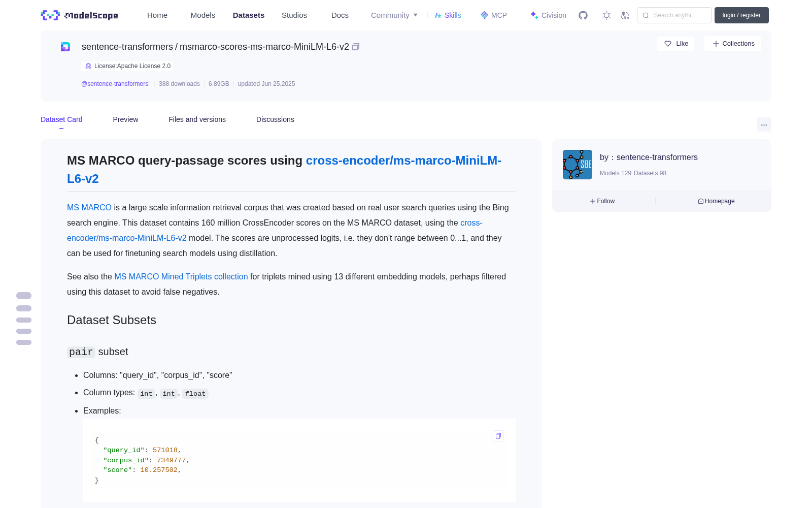
Task: Open MS MARCO Mined Triplets collection link
Action: pyautogui.click(x=181, y=276)
